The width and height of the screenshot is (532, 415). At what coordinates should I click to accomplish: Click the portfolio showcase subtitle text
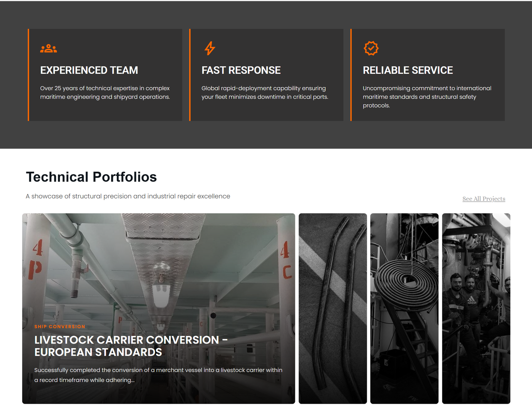click(128, 196)
